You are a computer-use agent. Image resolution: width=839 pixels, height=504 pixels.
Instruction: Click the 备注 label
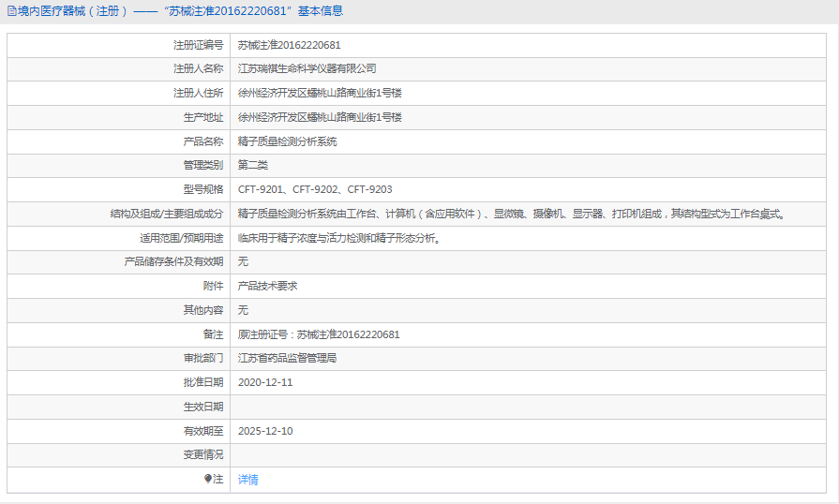[213, 334]
